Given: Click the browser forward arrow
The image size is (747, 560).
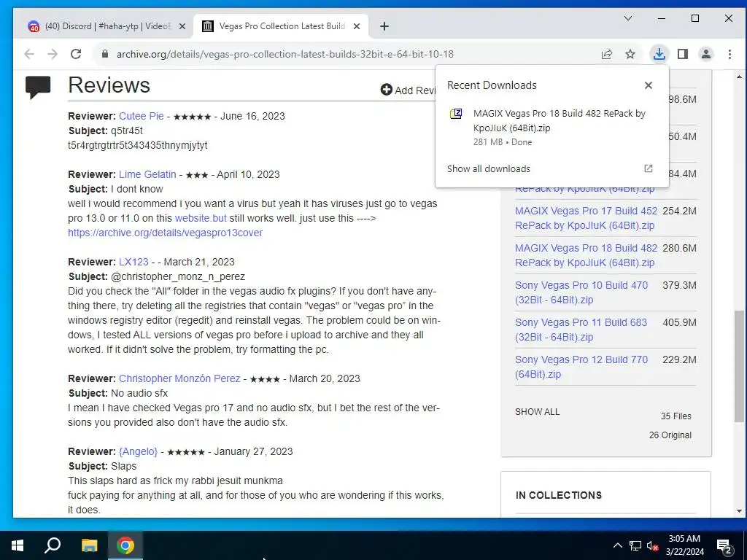Looking at the screenshot, I should 53,54.
